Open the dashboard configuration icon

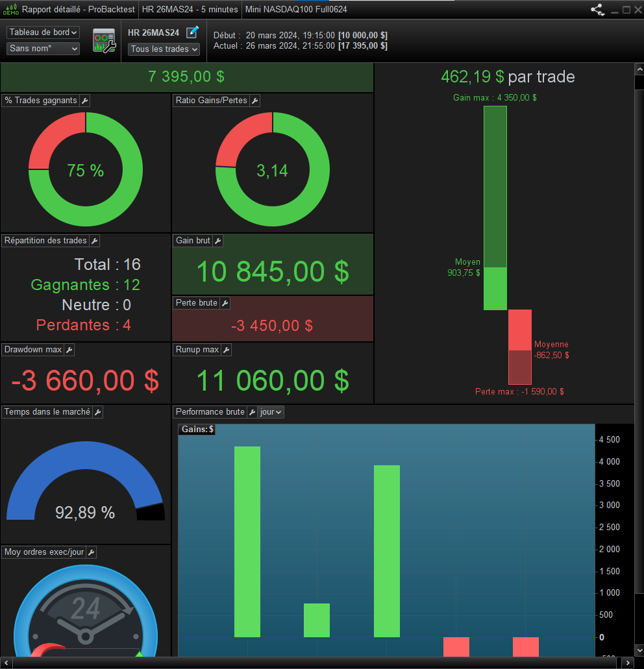[104, 40]
